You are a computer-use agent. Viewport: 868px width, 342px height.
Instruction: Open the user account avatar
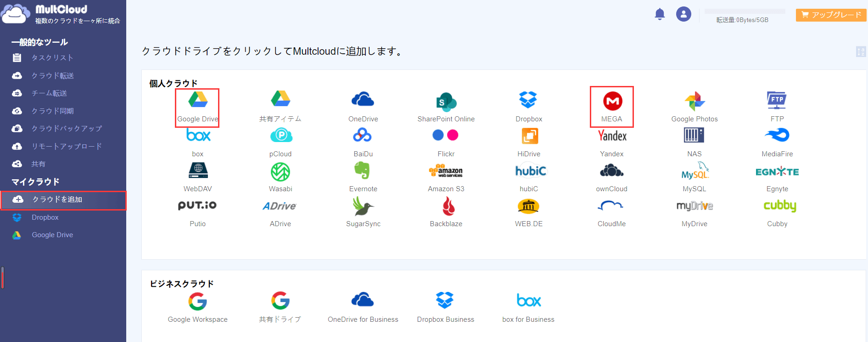683,14
